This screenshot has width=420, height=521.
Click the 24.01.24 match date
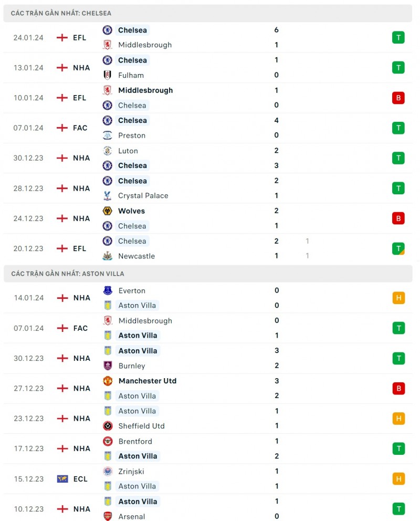[x=28, y=38]
